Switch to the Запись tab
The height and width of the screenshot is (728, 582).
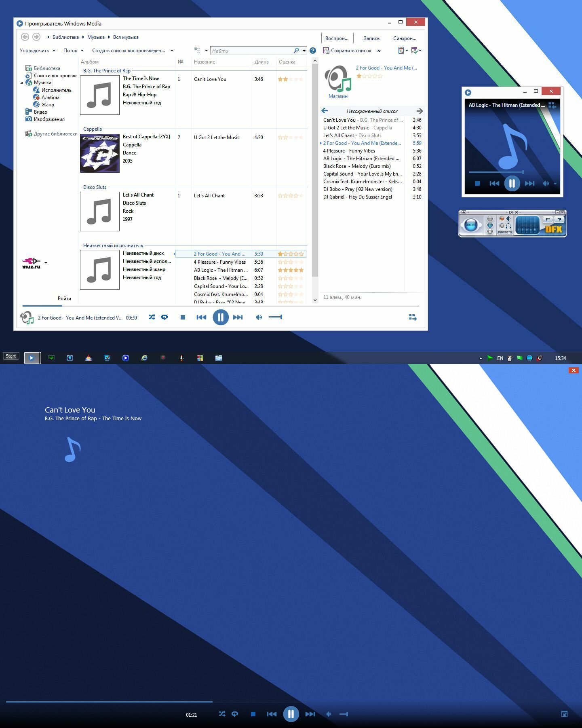pos(371,38)
